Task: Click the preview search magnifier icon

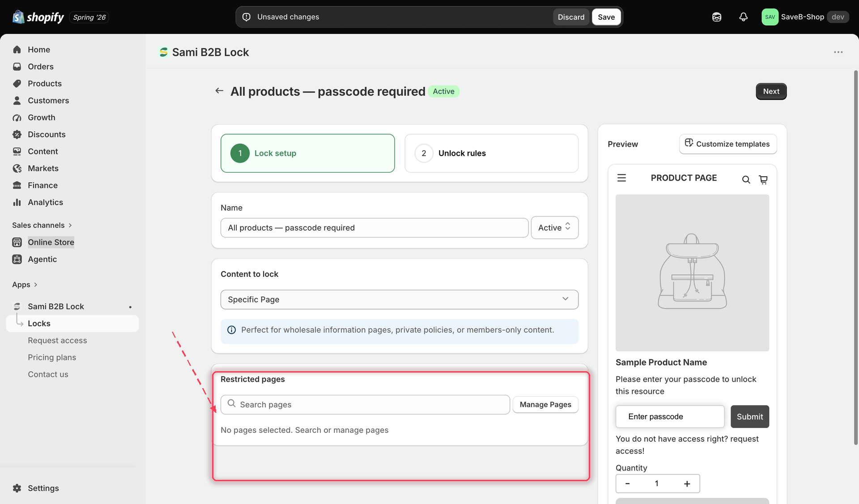Action: point(746,180)
